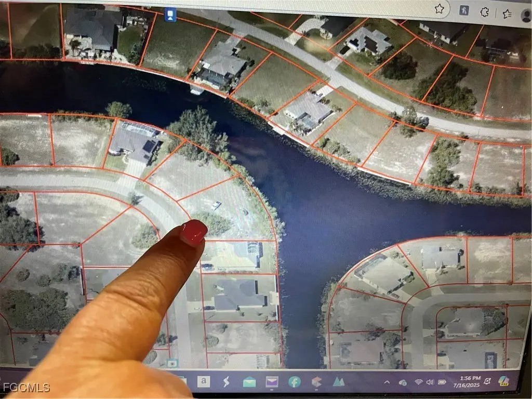Image resolution: width=532 pixels, height=399 pixels.
Task: Click the small map icon at bottom-left of the map
Action: coord(172,363)
